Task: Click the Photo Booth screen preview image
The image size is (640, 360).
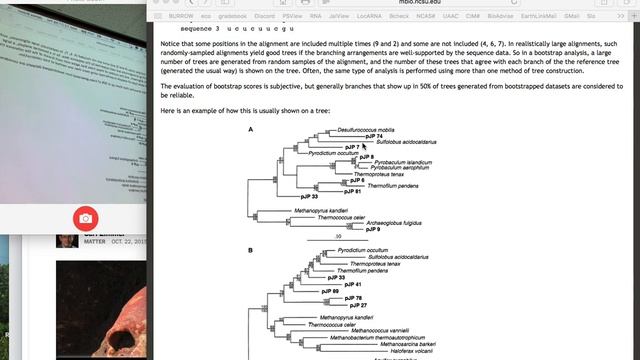Action: tap(73, 104)
